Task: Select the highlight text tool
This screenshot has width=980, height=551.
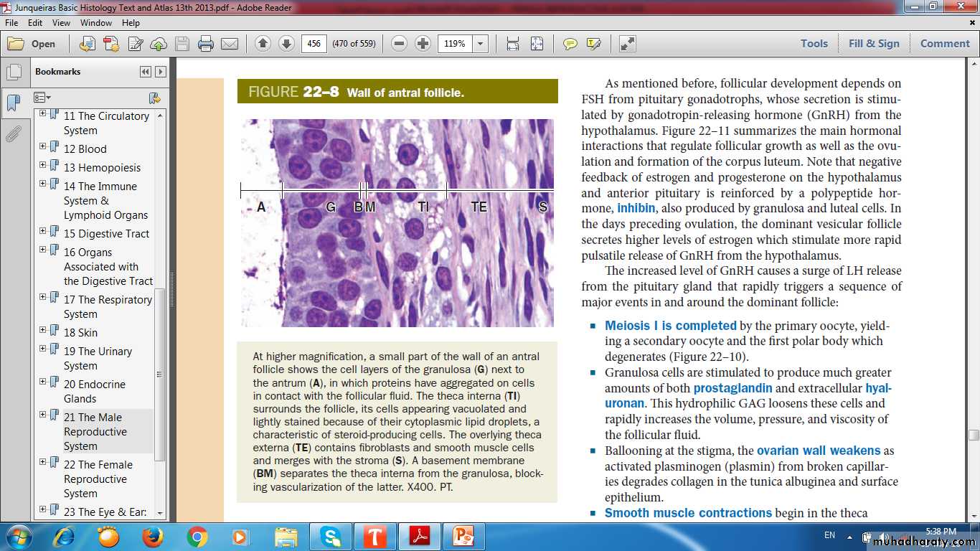Action: [593, 44]
